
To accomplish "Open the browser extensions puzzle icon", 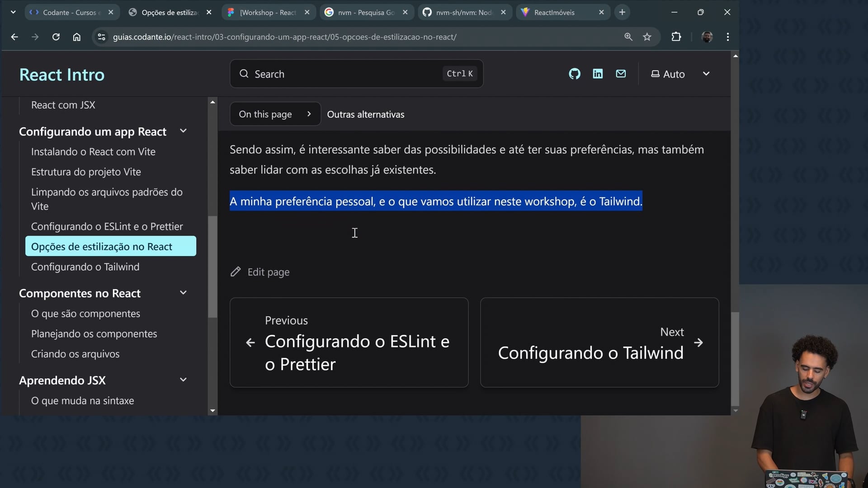I will pyautogui.click(x=676, y=37).
